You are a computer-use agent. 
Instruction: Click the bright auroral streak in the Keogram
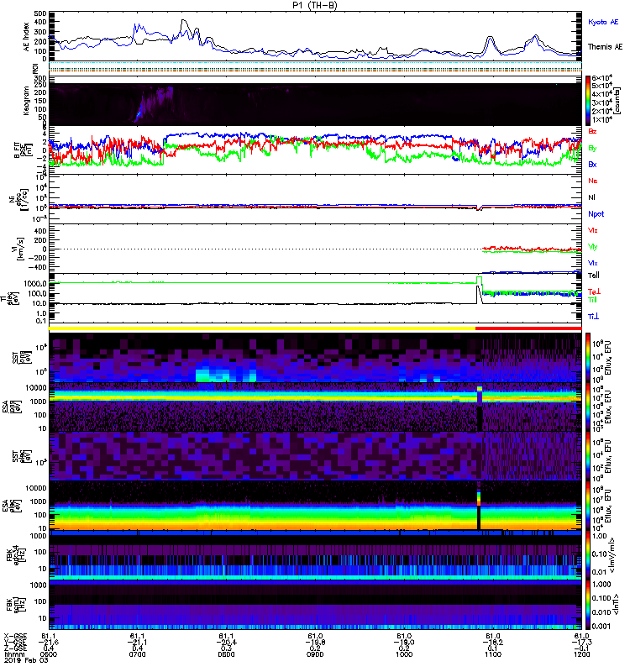(x=138, y=114)
